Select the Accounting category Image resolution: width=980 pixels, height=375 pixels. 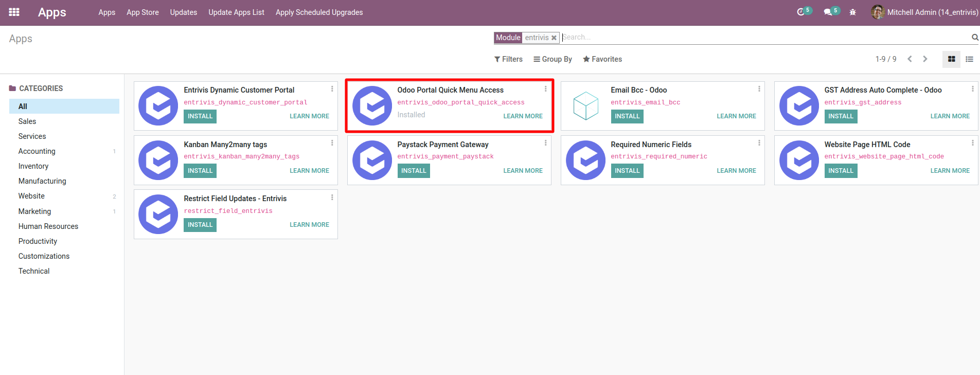64,151
